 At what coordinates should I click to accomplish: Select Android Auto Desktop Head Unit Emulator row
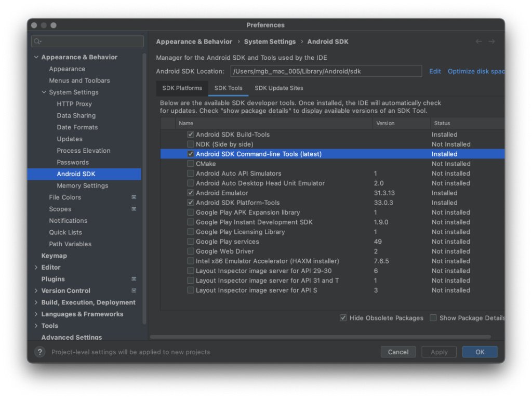point(332,183)
